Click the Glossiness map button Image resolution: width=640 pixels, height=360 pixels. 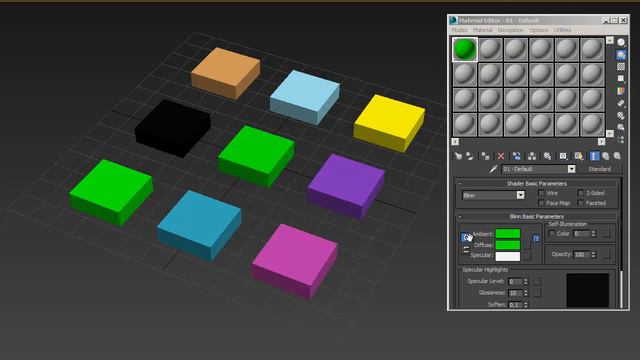point(537,293)
